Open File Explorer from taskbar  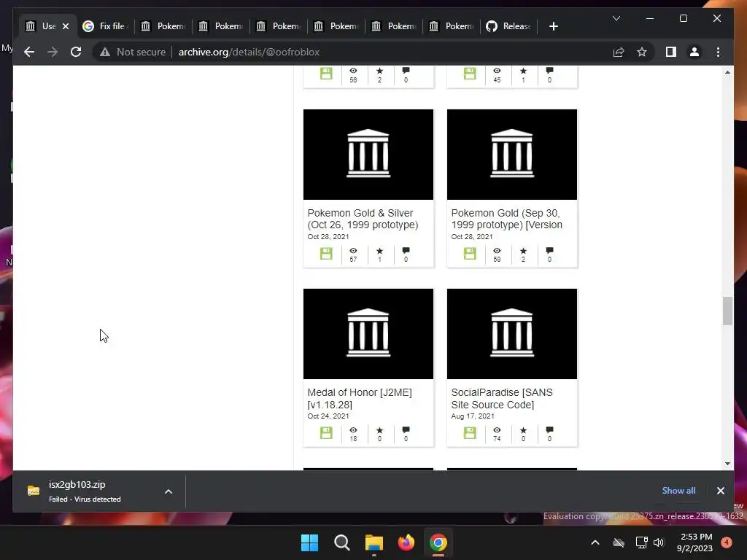(x=374, y=542)
